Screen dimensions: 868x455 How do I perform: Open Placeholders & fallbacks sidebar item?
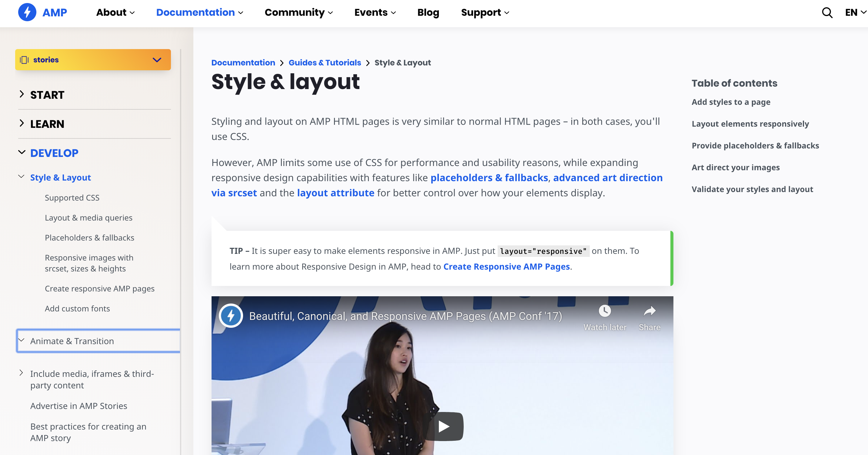(90, 238)
